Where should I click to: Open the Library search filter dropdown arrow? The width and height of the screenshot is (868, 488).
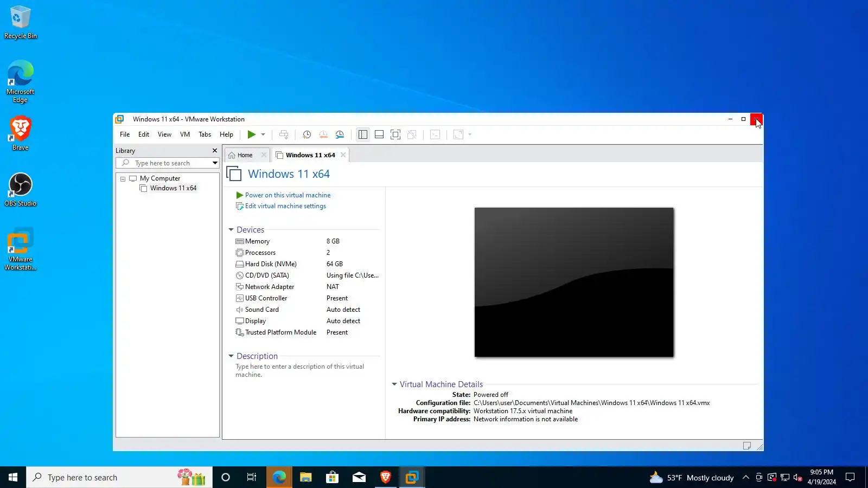pyautogui.click(x=215, y=163)
